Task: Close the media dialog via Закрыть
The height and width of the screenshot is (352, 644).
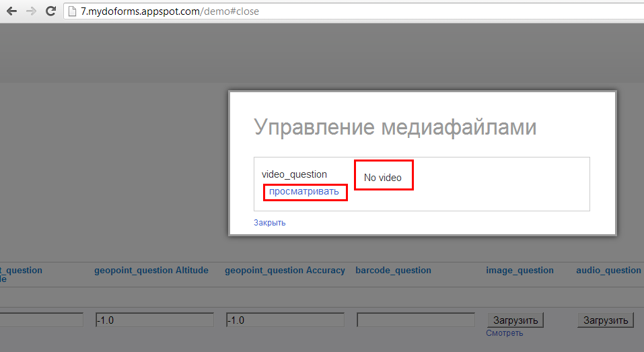Action: [x=269, y=223]
